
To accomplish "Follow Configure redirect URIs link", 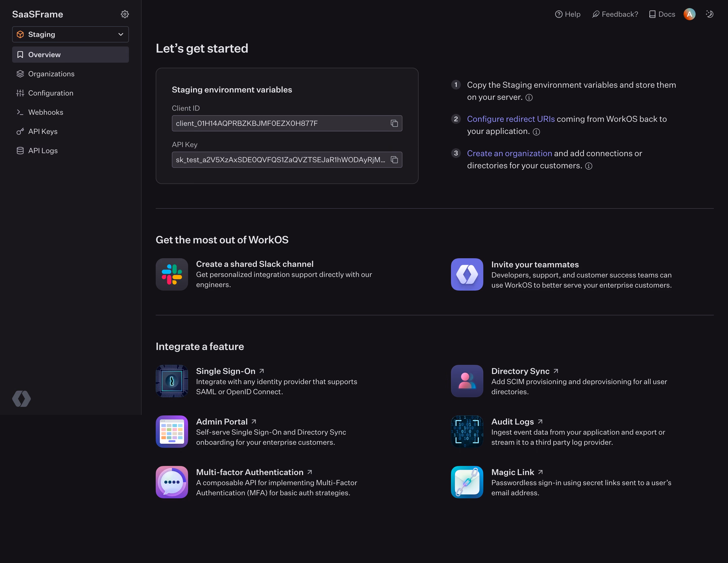I will click(x=511, y=119).
